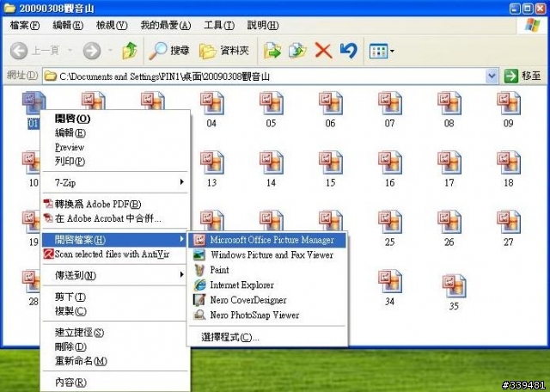Select image file icon 14

[272, 162]
